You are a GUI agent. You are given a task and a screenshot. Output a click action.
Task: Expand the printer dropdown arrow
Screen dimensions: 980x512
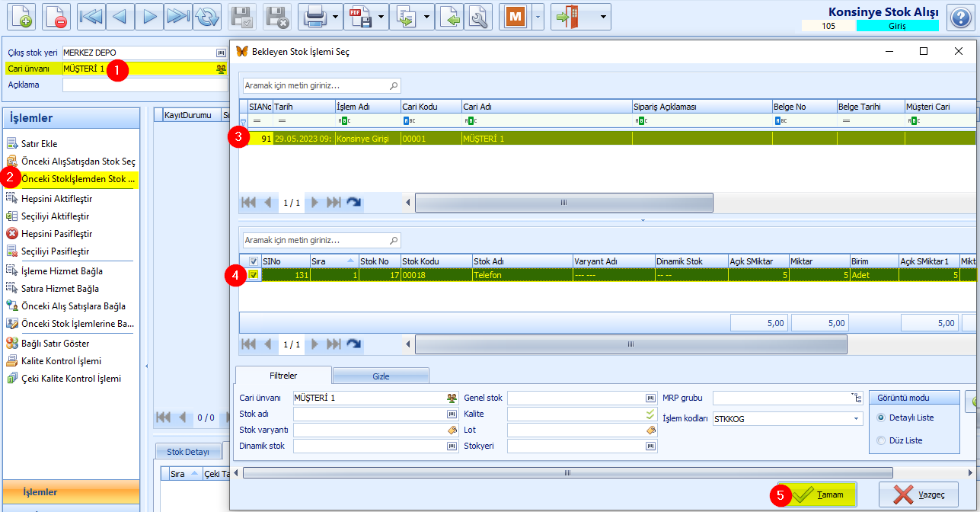(x=335, y=17)
